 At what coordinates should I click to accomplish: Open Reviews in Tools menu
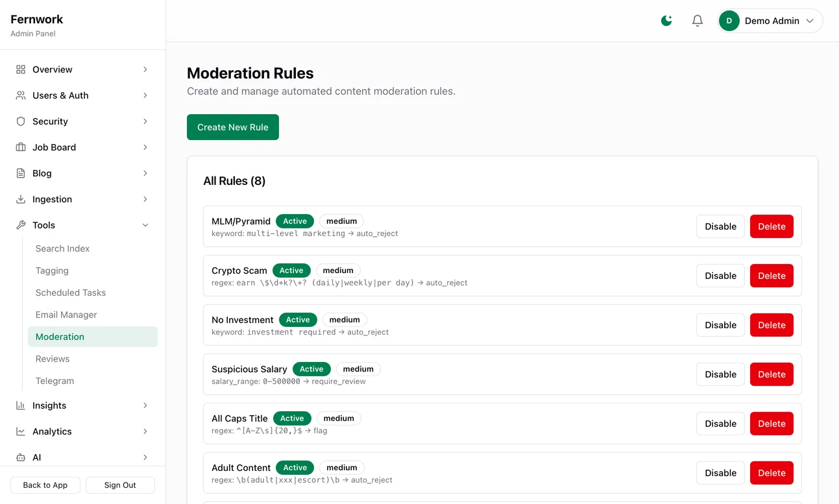coord(93,359)
